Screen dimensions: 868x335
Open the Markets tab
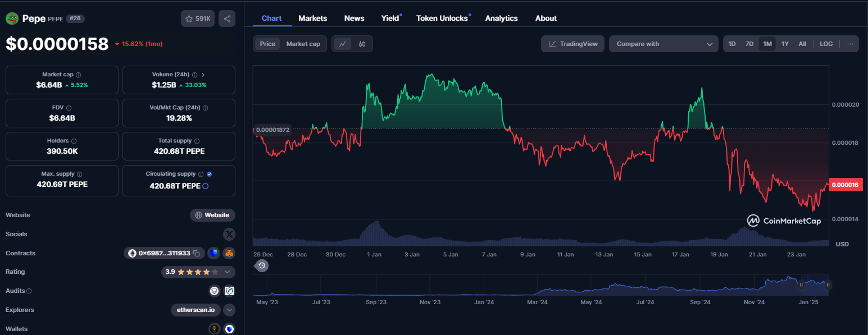pyautogui.click(x=313, y=18)
